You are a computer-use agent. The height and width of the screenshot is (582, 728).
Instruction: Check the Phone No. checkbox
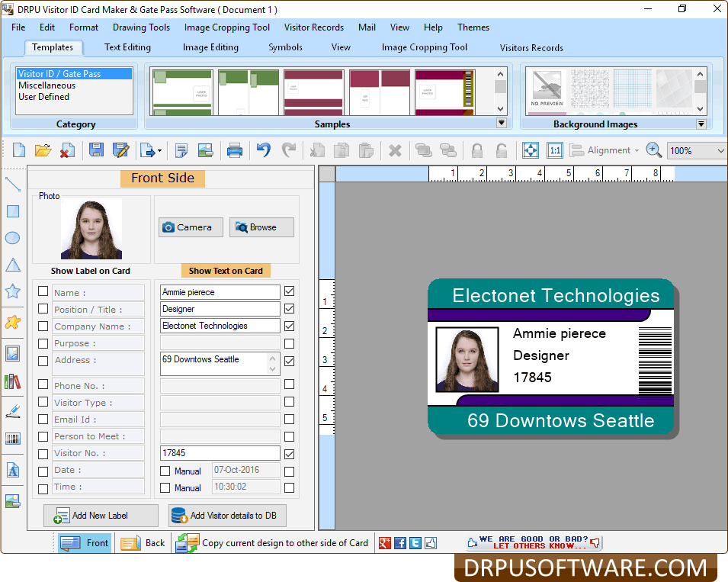(43, 385)
